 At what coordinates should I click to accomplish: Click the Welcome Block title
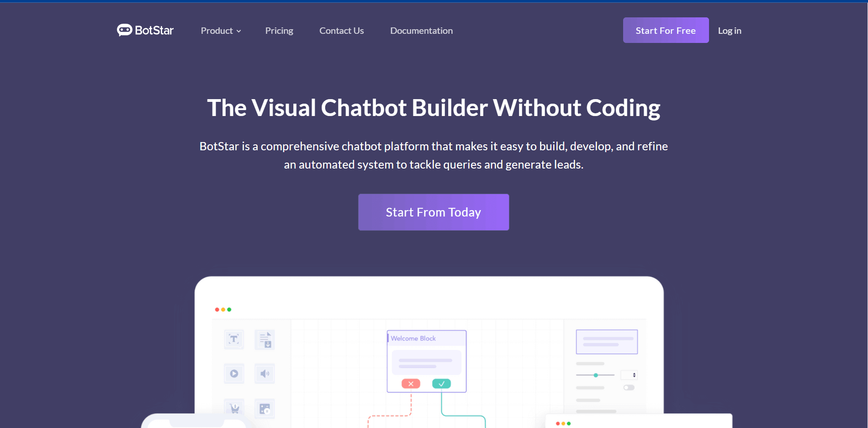413,338
